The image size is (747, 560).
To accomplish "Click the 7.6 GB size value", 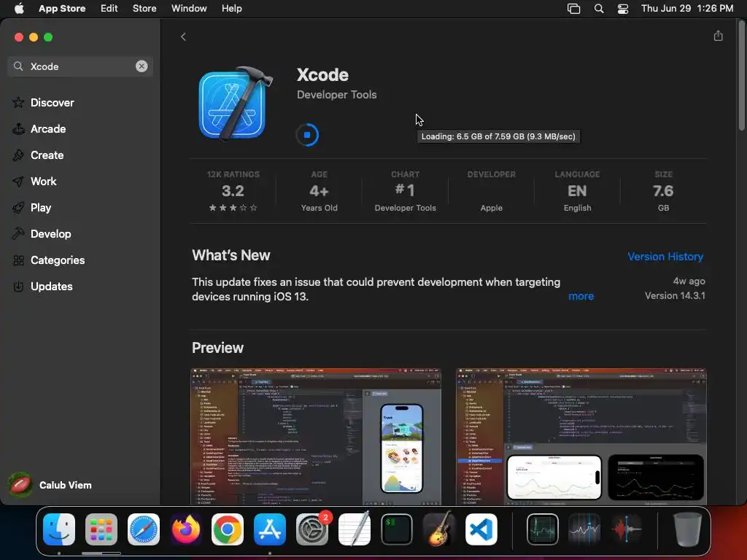I will click(x=663, y=191).
